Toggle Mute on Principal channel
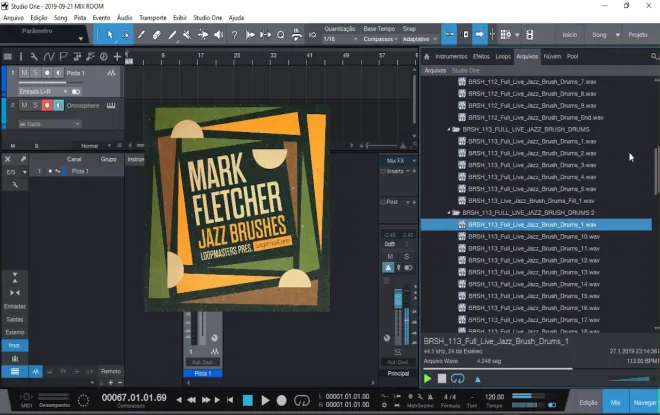Viewport: 660px width, 415px height. [390, 256]
